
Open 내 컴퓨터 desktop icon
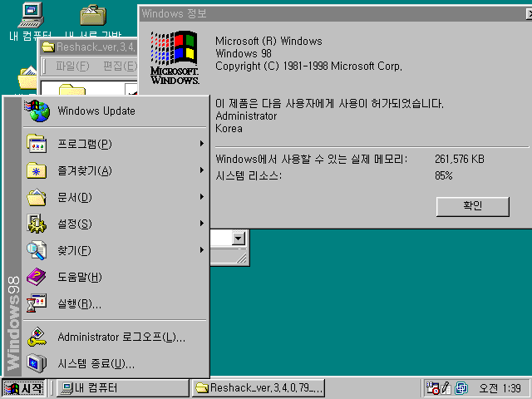tap(31, 21)
